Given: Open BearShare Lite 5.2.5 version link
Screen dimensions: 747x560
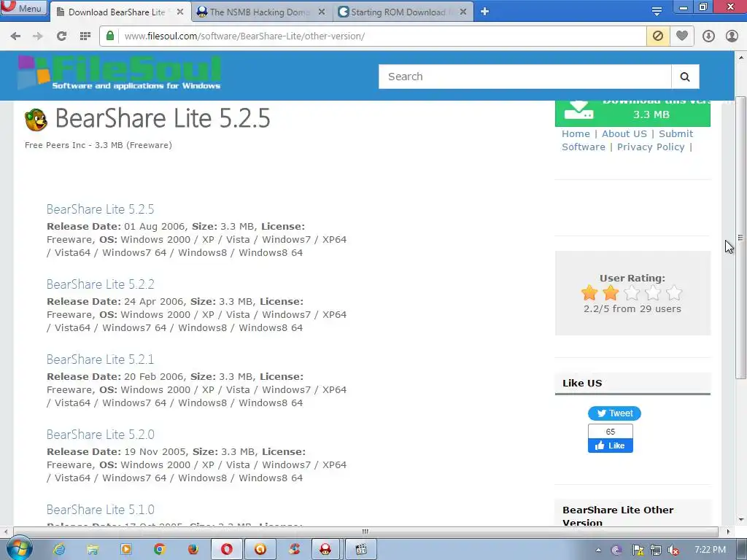Looking at the screenshot, I should tap(100, 209).
